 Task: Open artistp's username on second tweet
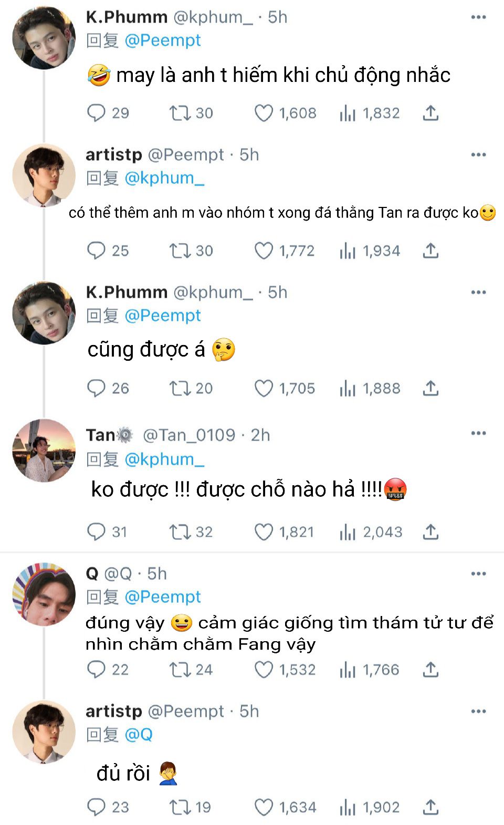pyautogui.click(x=114, y=155)
